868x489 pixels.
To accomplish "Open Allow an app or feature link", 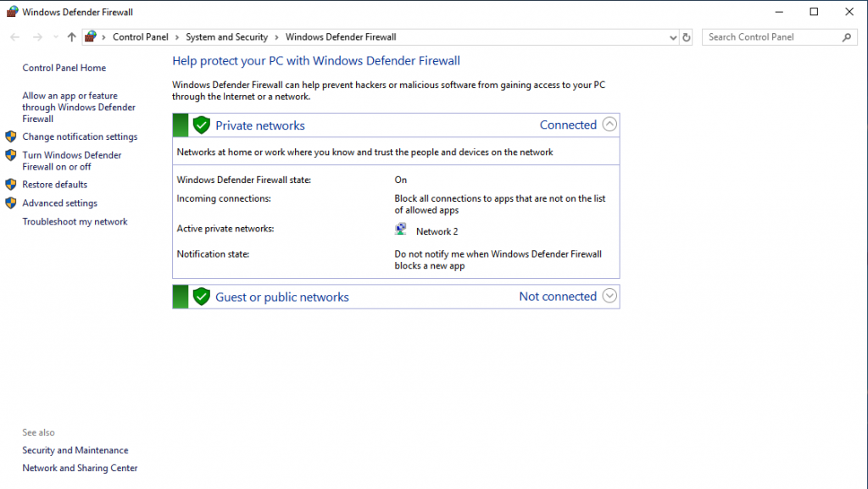I will (x=79, y=108).
